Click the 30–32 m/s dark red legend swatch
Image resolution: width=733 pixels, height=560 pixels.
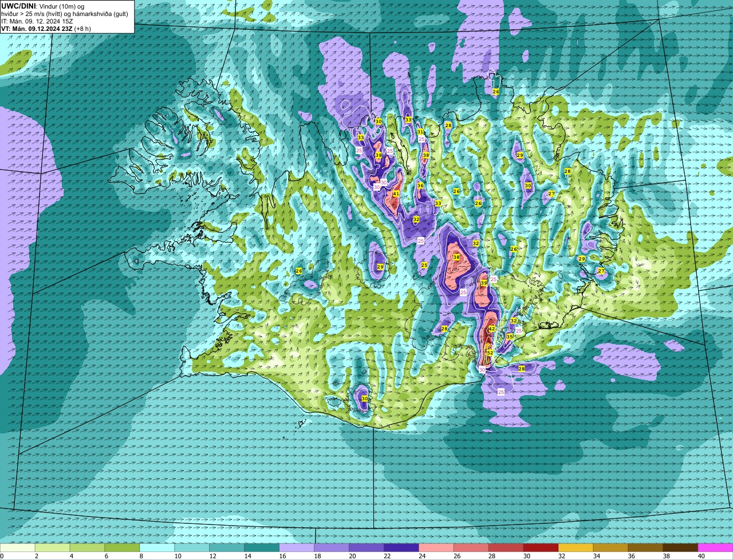(541, 547)
